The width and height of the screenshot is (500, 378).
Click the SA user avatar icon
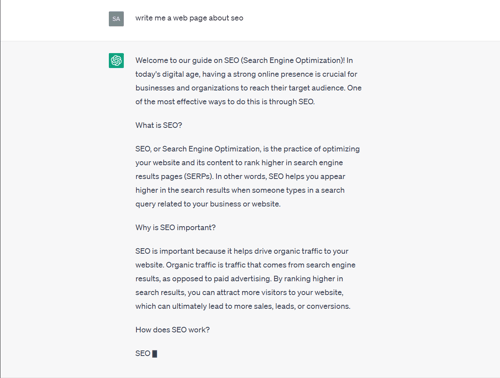(x=116, y=19)
